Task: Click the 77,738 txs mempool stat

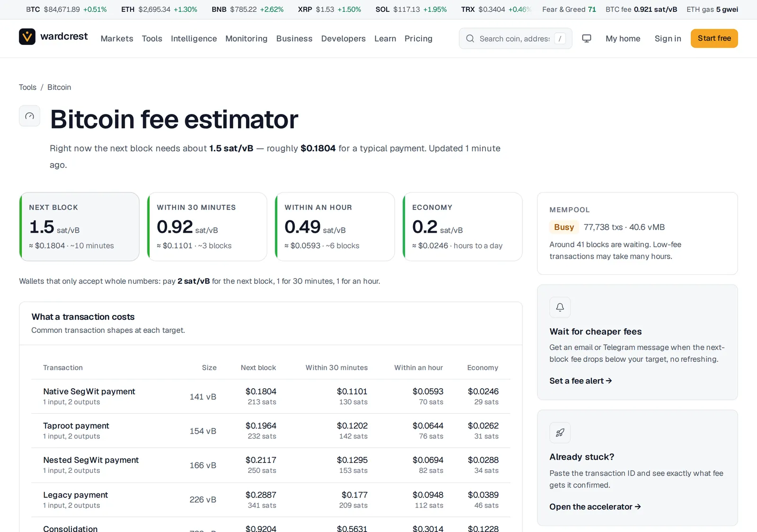Action: [x=603, y=227]
